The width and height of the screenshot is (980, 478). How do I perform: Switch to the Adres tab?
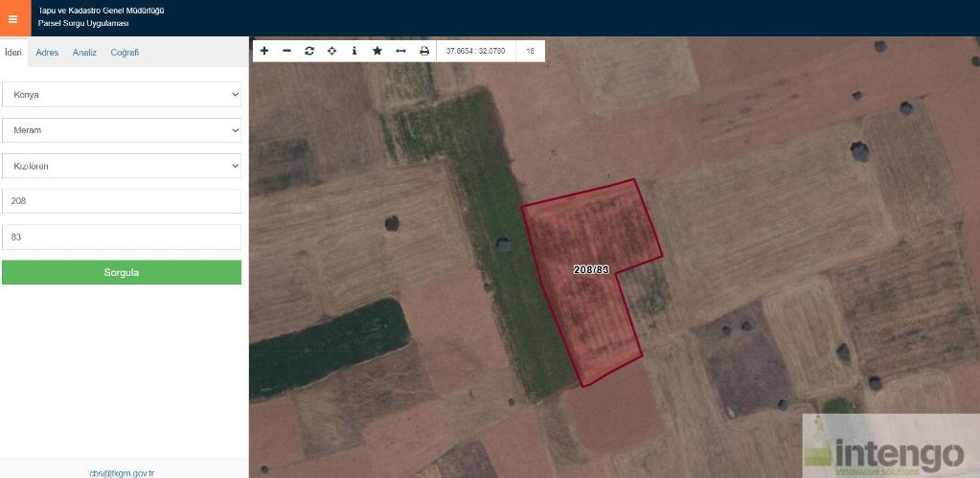tap(47, 53)
